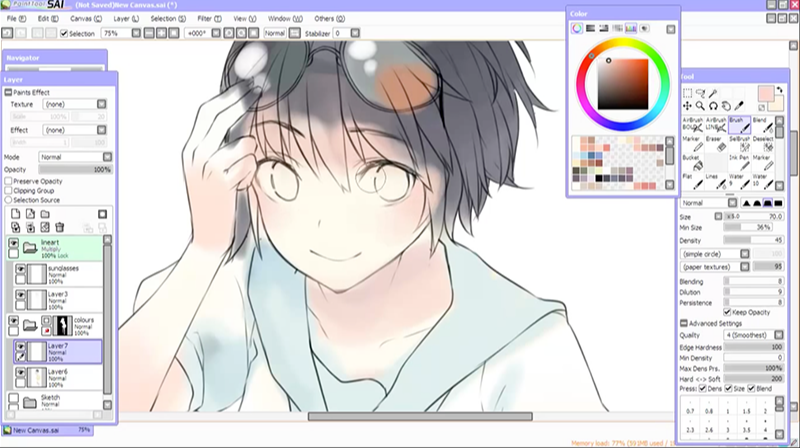Select the Zoom magnifier tool

tap(701, 106)
